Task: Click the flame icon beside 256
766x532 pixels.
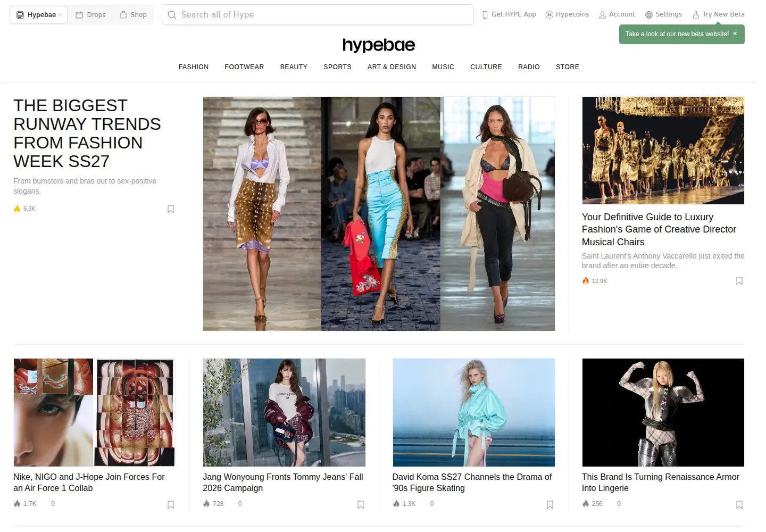Action: coord(586,504)
